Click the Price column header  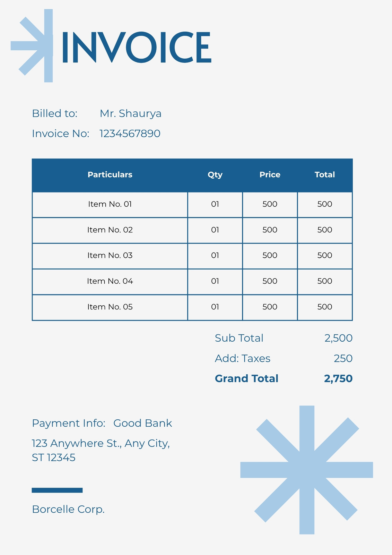[x=270, y=175]
